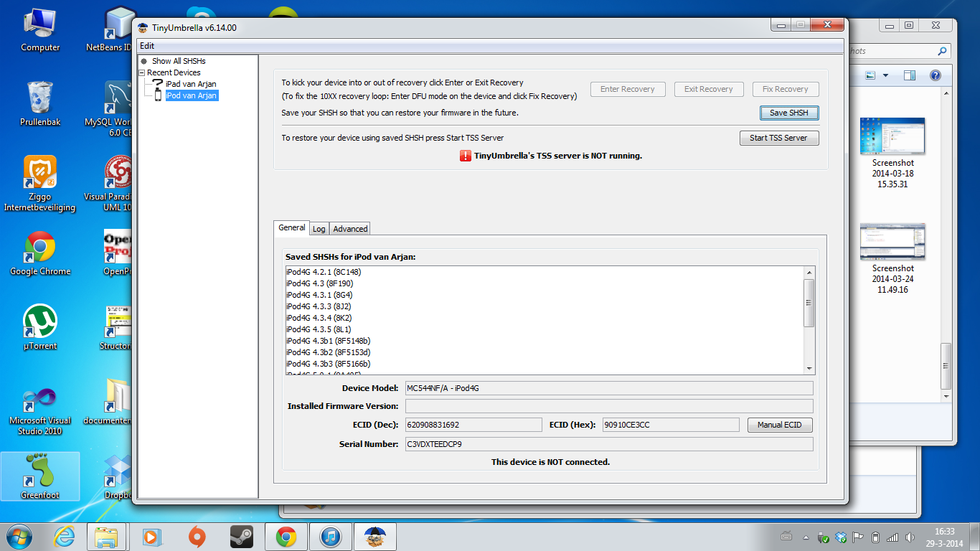Select Show All SHSHs in the device tree
The width and height of the screenshot is (980, 551).
click(x=179, y=61)
